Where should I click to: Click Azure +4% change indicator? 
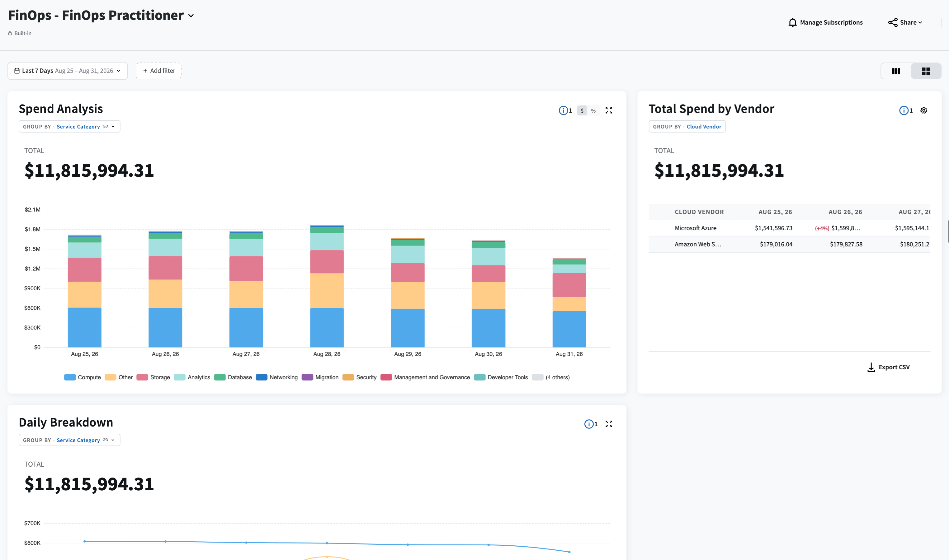822,229
